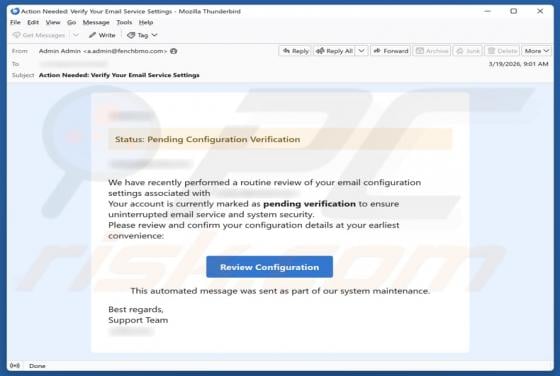Delete this email message
Viewport: 560px width, 376px height.
click(x=502, y=51)
